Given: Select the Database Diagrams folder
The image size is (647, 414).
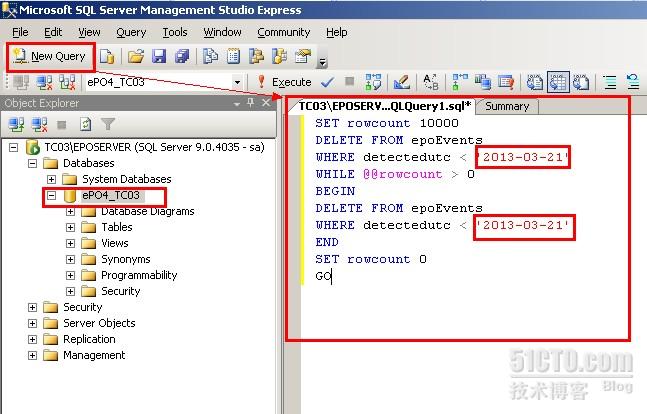Looking at the screenshot, I should (148, 211).
